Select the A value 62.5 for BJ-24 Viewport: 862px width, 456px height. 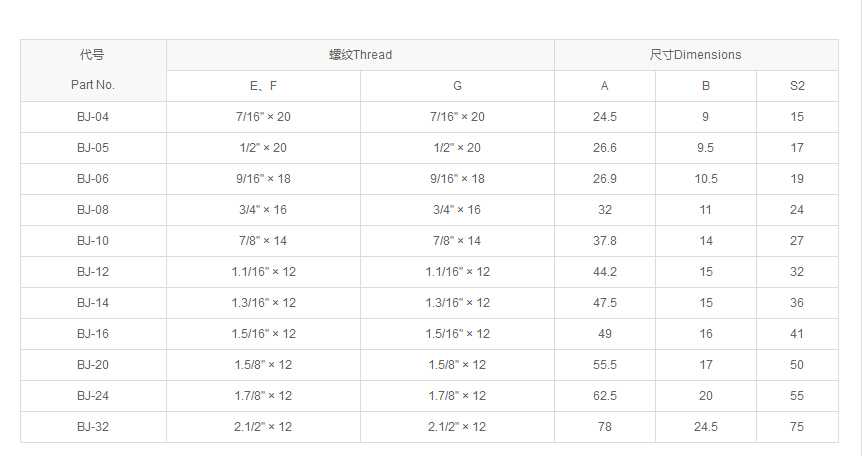tap(605, 396)
